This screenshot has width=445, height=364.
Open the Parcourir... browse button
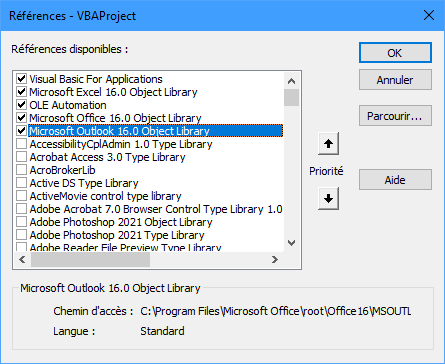pyautogui.click(x=395, y=116)
